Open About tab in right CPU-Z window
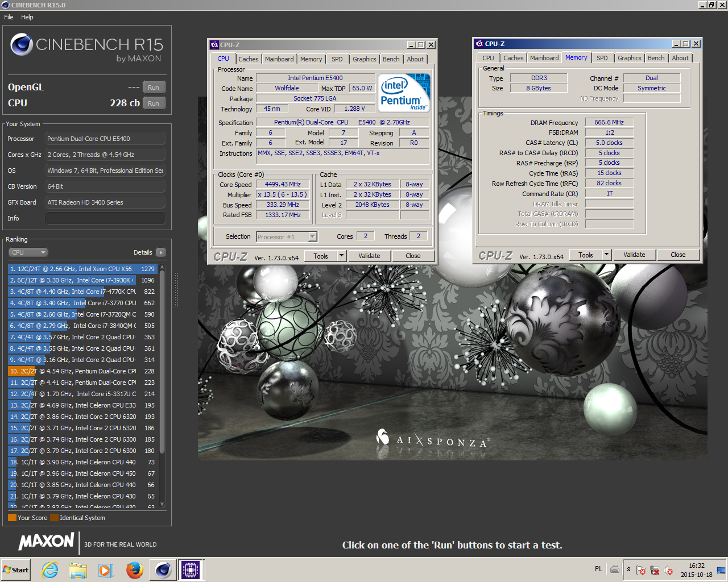This screenshot has height=582, width=728. click(680, 58)
